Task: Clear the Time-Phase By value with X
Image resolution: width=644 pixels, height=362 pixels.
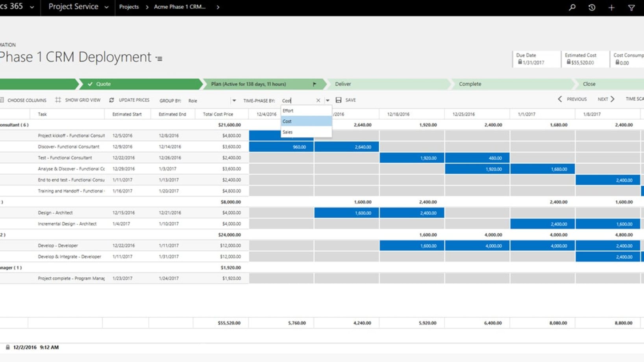Action: click(x=318, y=100)
